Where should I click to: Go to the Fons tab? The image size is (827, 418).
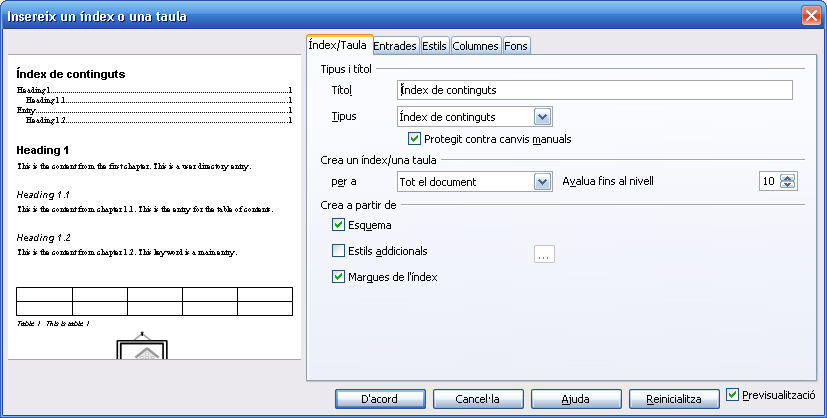(x=516, y=46)
